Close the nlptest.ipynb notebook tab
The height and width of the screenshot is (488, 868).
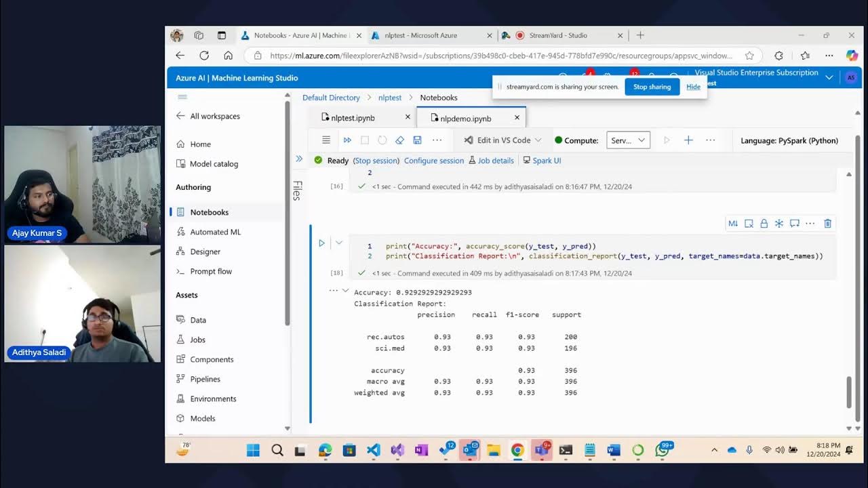click(x=408, y=117)
